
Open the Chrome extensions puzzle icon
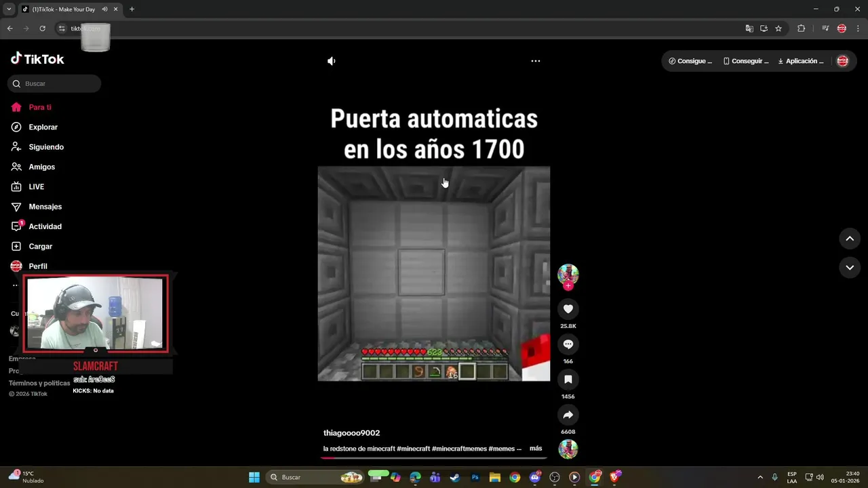pyautogui.click(x=802, y=28)
